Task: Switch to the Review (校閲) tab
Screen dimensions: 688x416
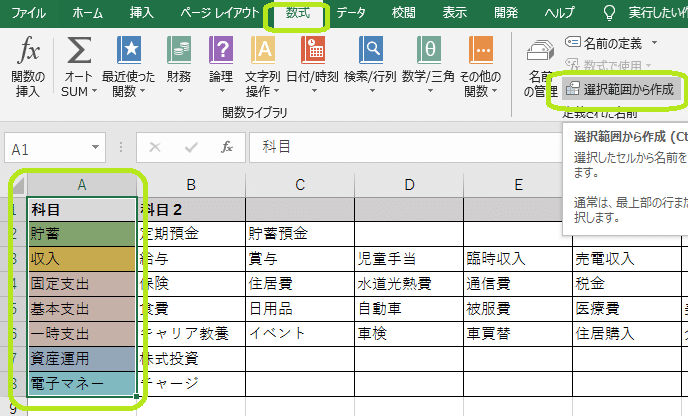Action: (x=404, y=13)
